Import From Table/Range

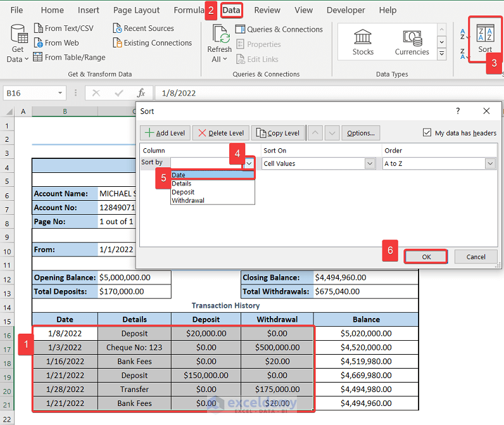coord(69,57)
